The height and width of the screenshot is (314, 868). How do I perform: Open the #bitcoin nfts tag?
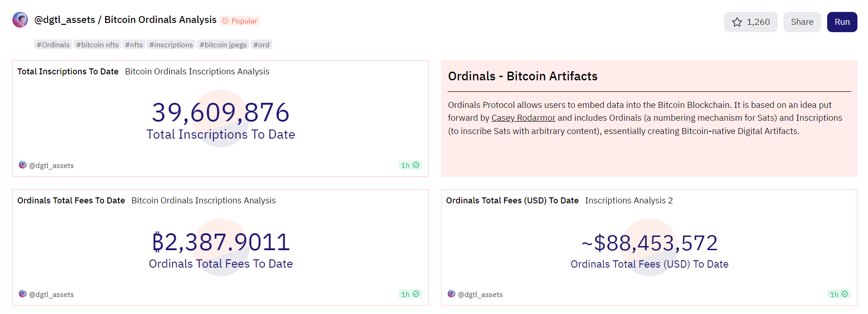click(97, 45)
